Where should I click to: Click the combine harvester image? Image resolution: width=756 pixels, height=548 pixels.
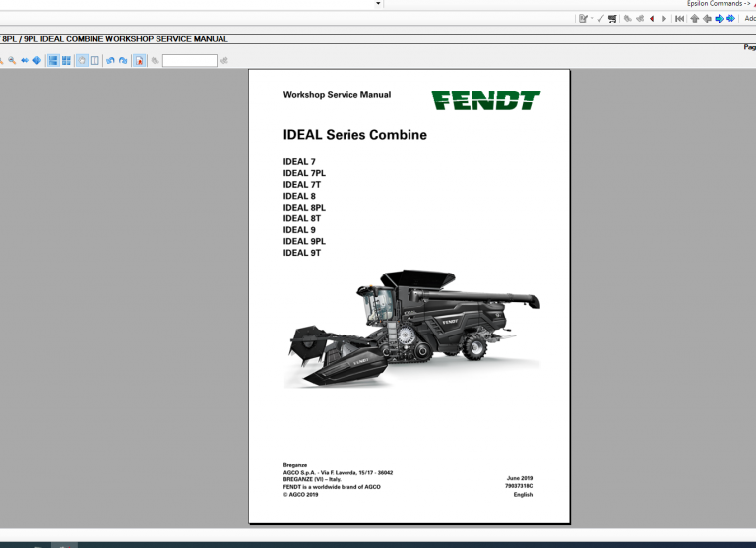pyautogui.click(x=413, y=328)
